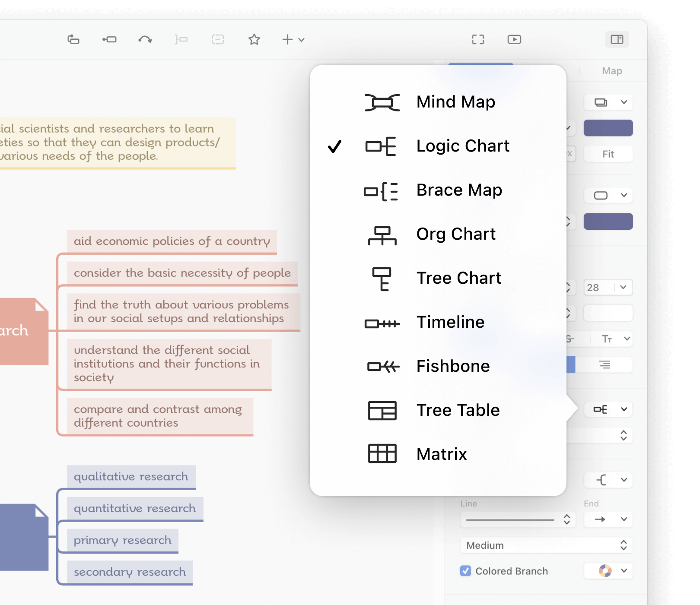700x605 pixels.
Task: Star this mind map as favorite
Action: pyautogui.click(x=254, y=39)
